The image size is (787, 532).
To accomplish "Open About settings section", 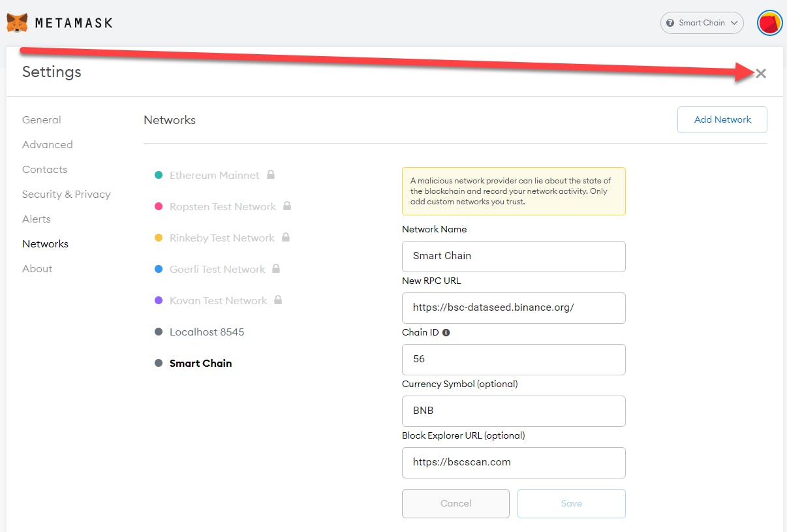I will click(x=37, y=268).
